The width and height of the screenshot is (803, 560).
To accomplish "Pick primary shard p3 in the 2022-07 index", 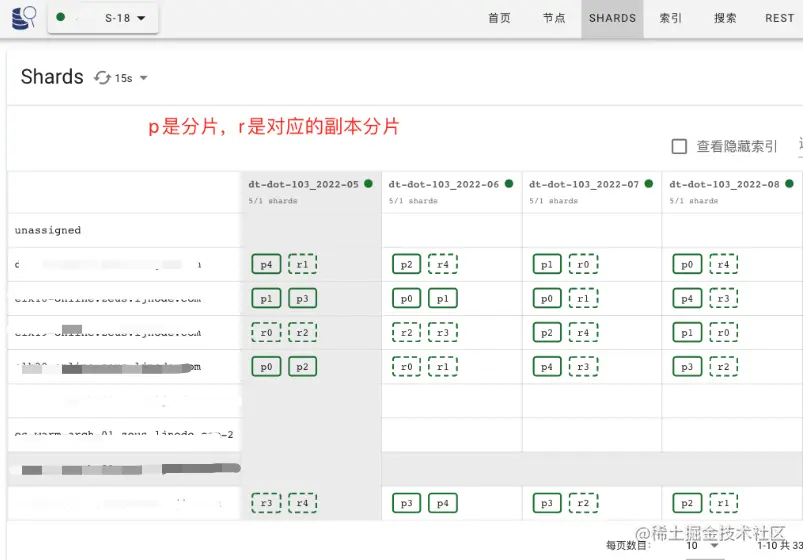I will click(x=547, y=503).
